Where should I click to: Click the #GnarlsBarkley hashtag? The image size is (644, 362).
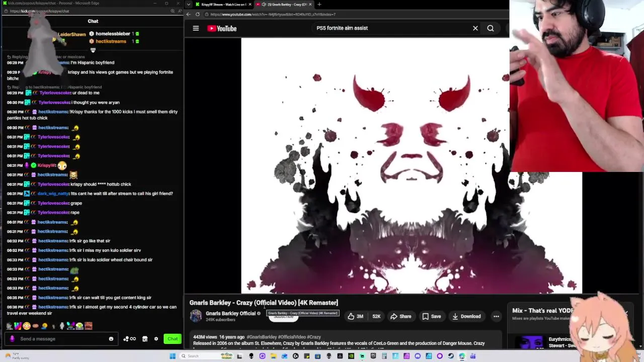[262, 337]
